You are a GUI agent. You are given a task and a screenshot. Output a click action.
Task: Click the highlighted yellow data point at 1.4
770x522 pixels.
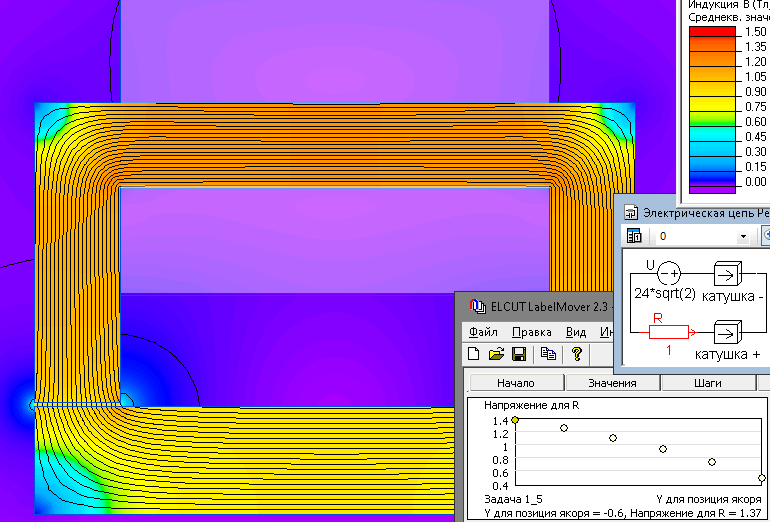tap(515, 421)
